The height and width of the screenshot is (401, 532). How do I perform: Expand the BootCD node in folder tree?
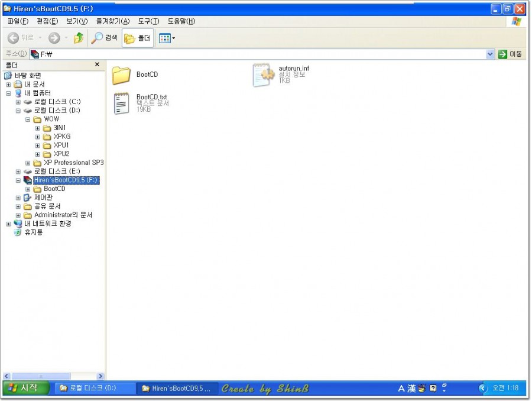coord(28,189)
